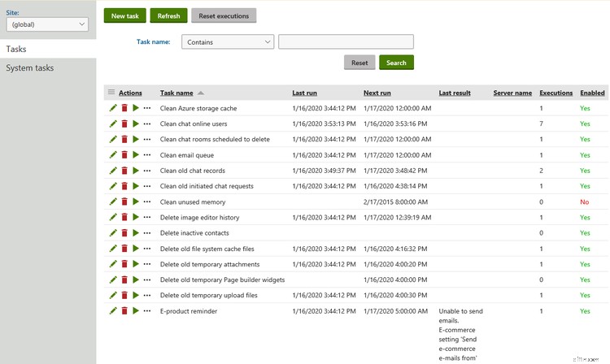The height and width of the screenshot is (364, 610).
Task: Sort the list by Task name column
Action: (x=176, y=93)
